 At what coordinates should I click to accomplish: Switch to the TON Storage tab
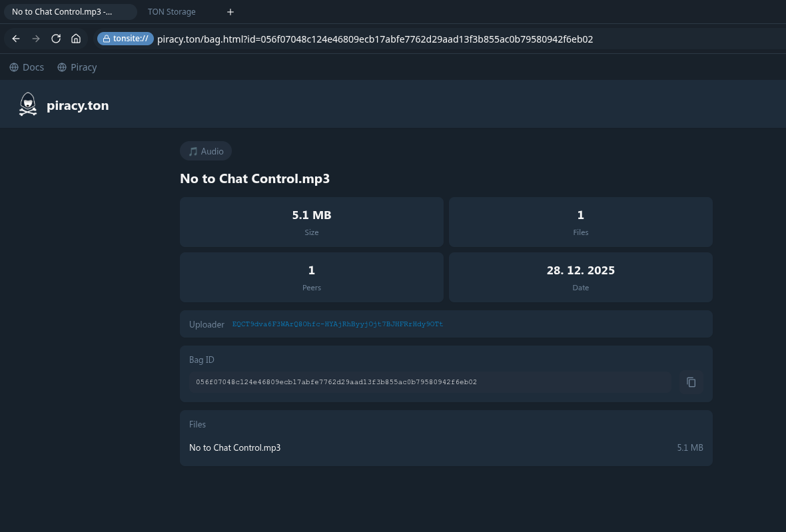172,12
